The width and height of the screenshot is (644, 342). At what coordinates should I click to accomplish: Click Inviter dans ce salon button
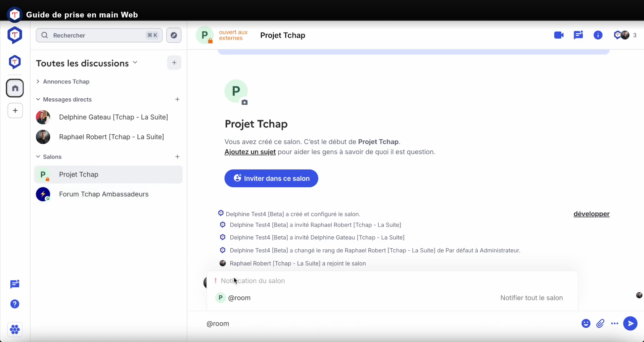271,179
